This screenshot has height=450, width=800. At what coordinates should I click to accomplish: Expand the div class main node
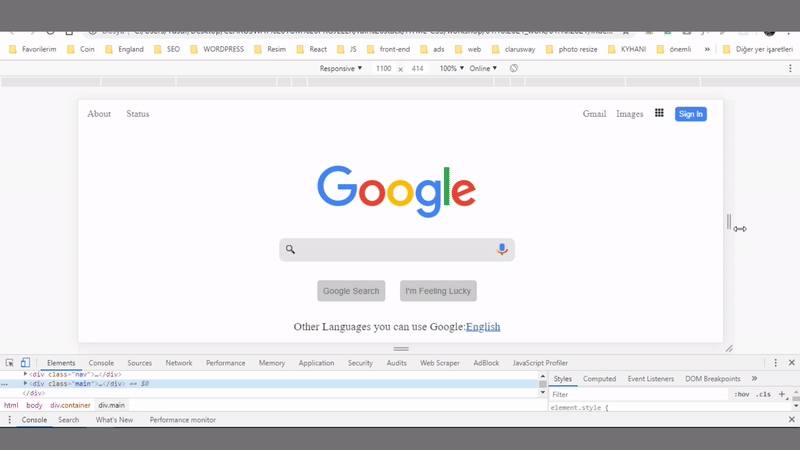(25, 383)
